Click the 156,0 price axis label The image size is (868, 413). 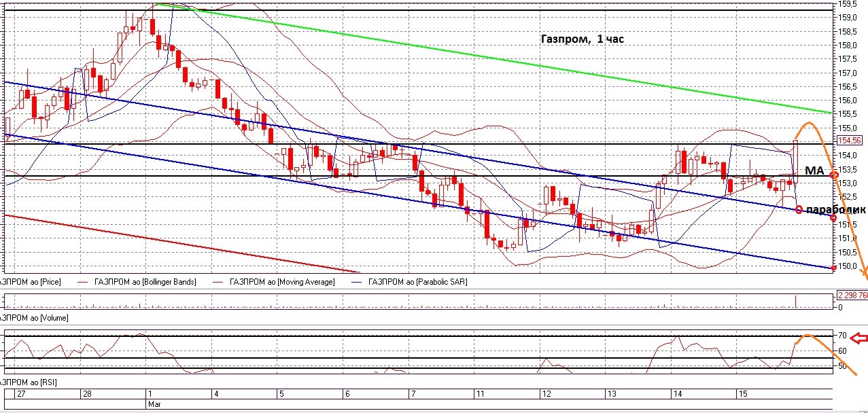847,101
